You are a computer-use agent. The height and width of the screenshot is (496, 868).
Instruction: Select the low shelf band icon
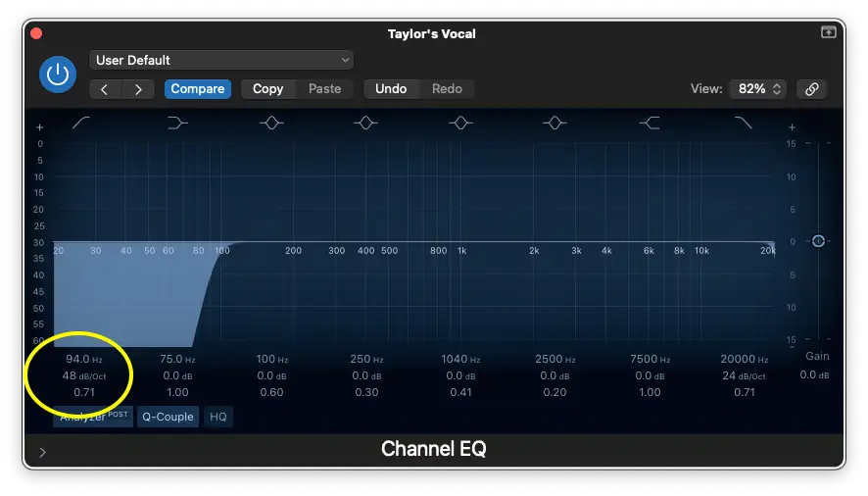(177, 123)
